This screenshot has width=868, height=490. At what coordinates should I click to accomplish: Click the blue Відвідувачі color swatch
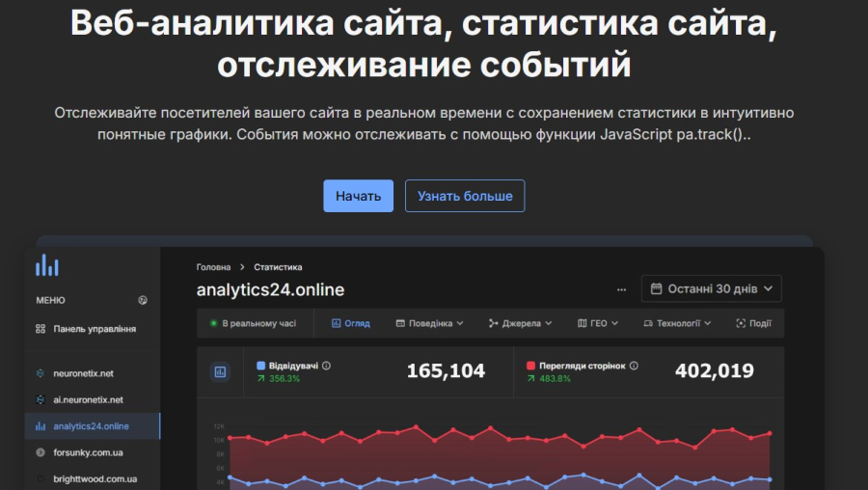tap(261, 366)
